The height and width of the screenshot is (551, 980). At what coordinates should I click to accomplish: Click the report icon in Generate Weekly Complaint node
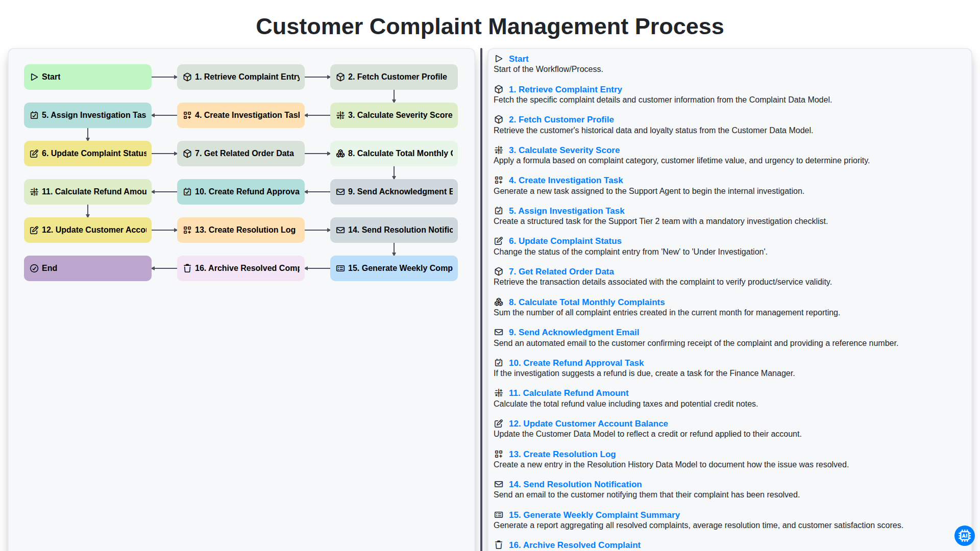point(340,268)
